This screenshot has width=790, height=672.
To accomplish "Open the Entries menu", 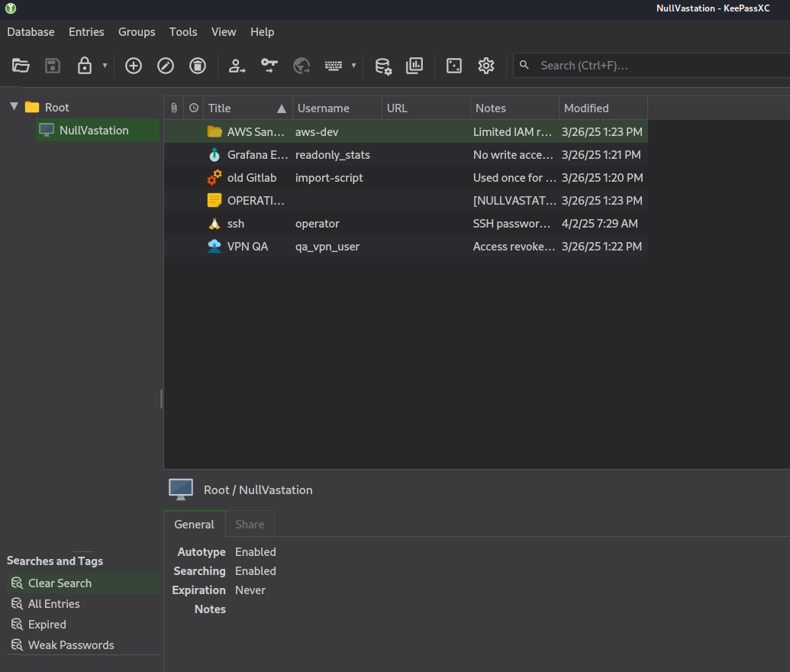I will tap(86, 32).
